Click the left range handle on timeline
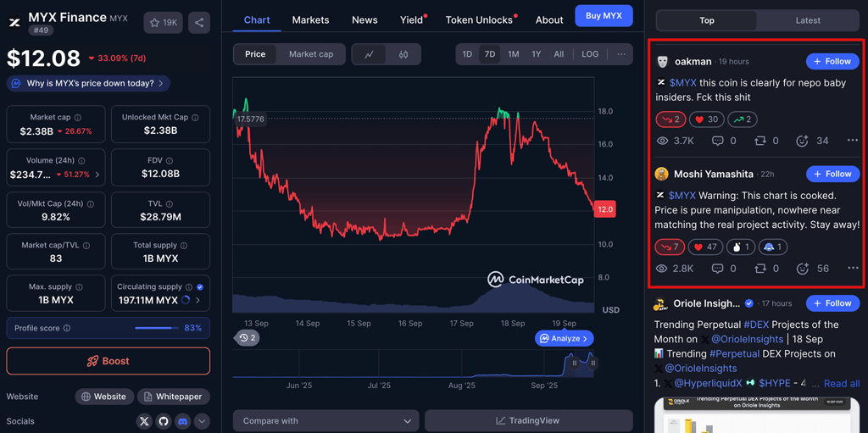Screen dimensions: 868x433 [x=575, y=364]
